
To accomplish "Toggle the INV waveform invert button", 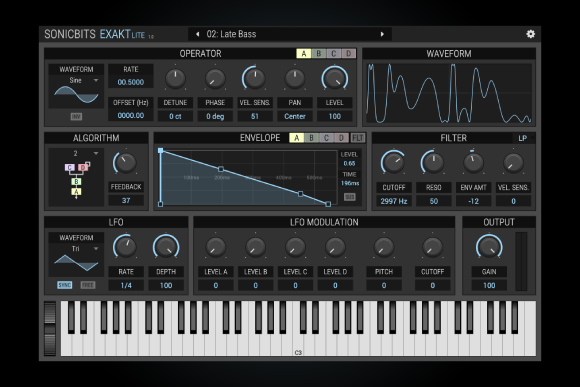I will (76, 117).
